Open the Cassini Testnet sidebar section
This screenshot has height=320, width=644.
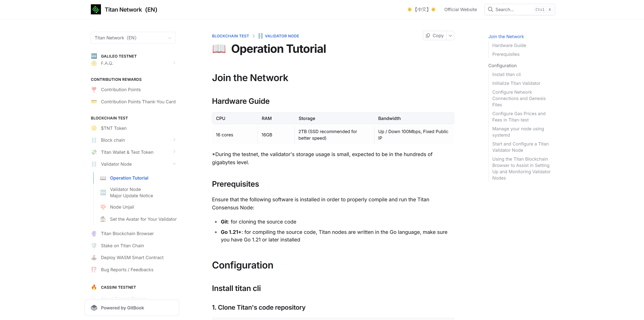tap(118, 287)
